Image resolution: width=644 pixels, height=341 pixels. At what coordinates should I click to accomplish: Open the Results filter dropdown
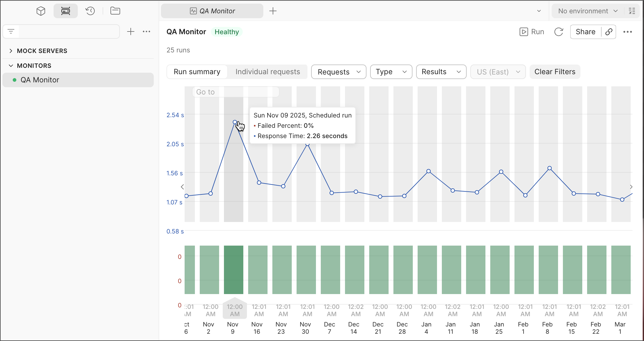[441, 72]
